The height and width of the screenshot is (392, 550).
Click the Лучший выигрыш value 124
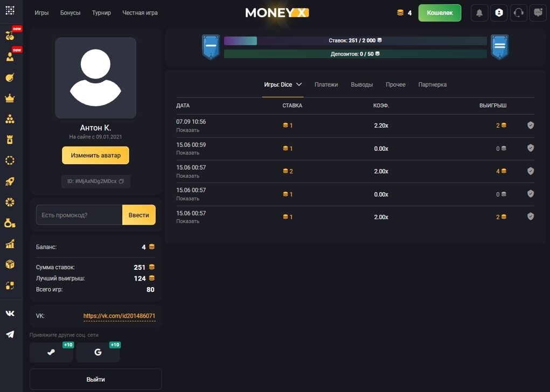(x=140, y=278)
